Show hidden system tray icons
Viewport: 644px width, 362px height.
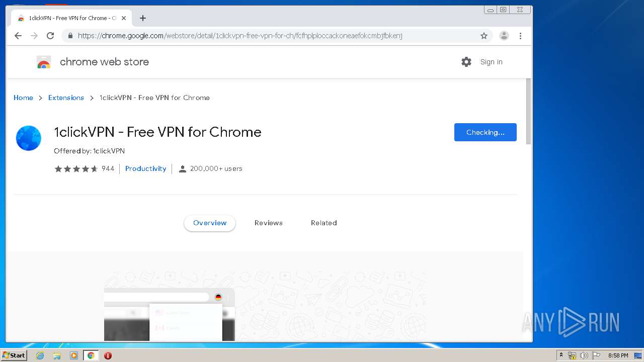pyautogui.click(x=561, y=355)
